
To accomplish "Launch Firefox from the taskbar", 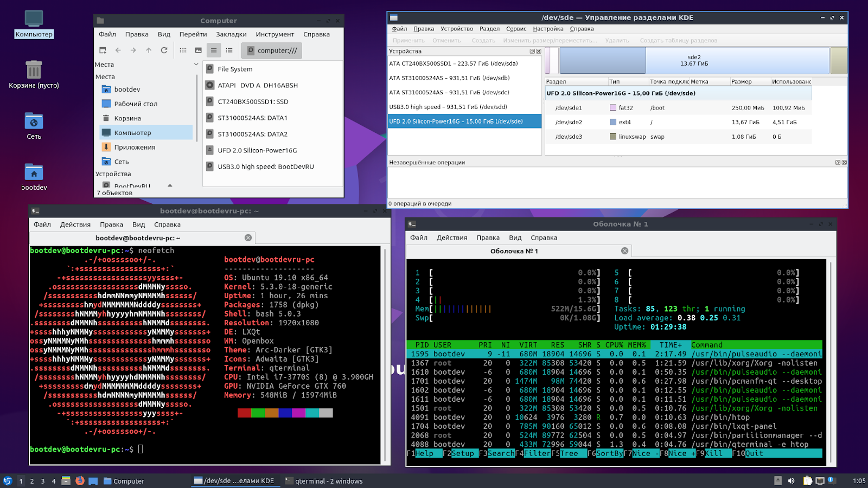I will pyautogui.click(x=80, y=481).
